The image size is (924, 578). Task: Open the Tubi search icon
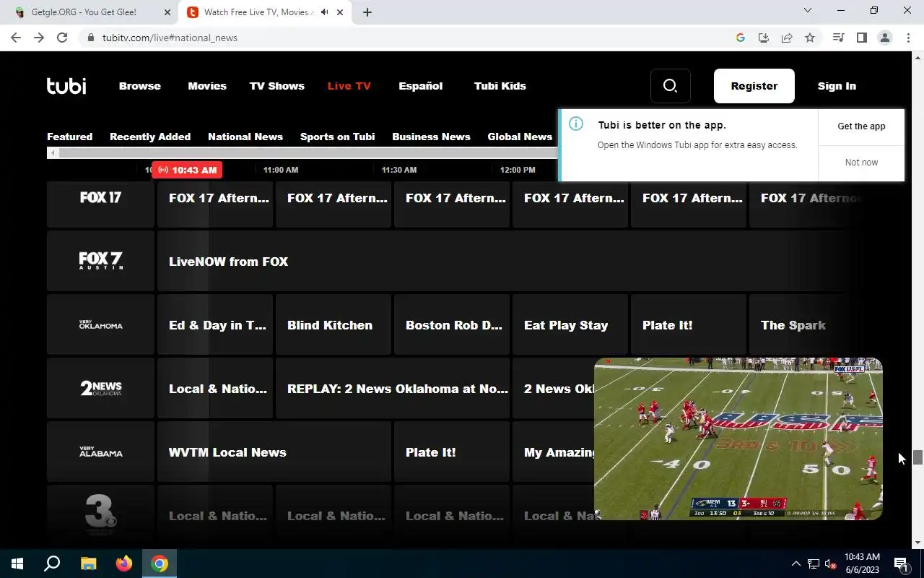pyautogui.click(x=670, y=86)
